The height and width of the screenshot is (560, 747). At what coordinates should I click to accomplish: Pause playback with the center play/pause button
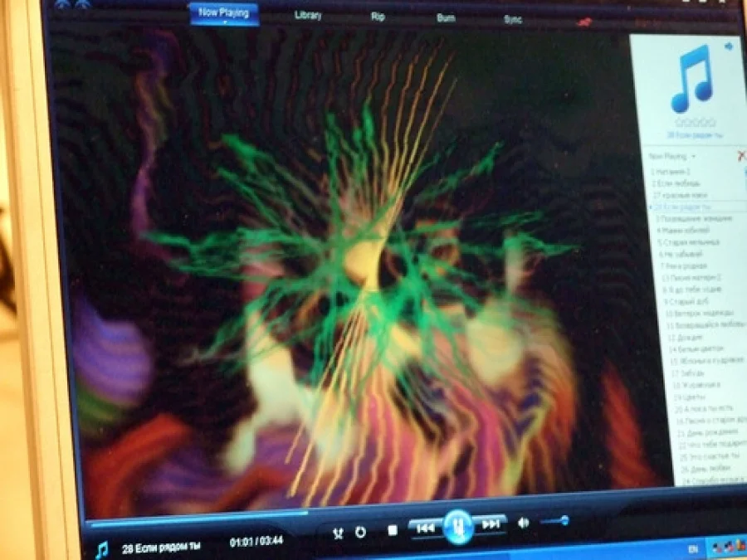[x=457, y=526]
